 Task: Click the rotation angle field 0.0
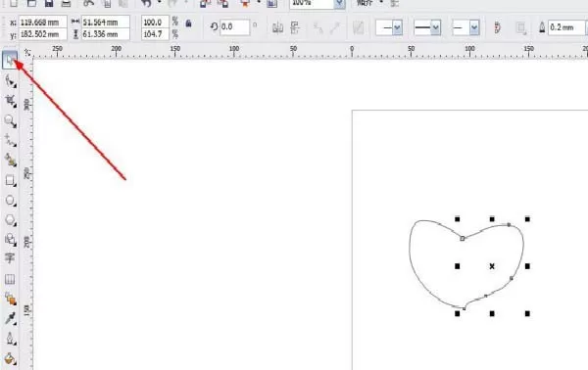coord(234,27)
